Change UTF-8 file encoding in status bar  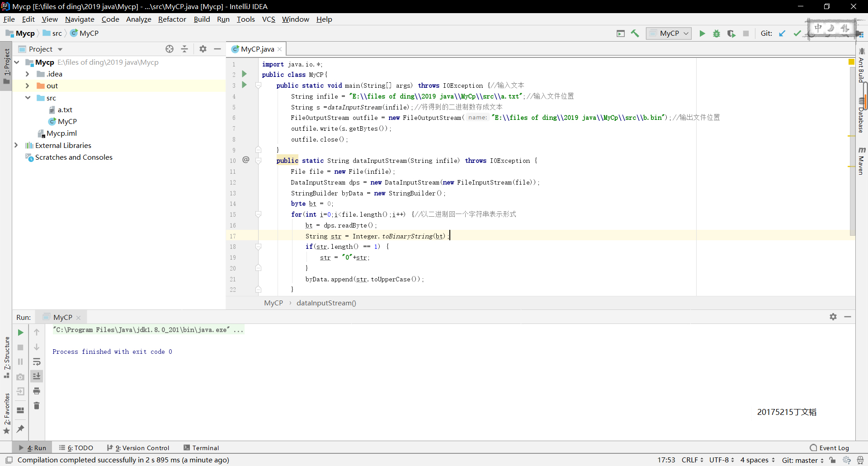[x=722, y=460]
